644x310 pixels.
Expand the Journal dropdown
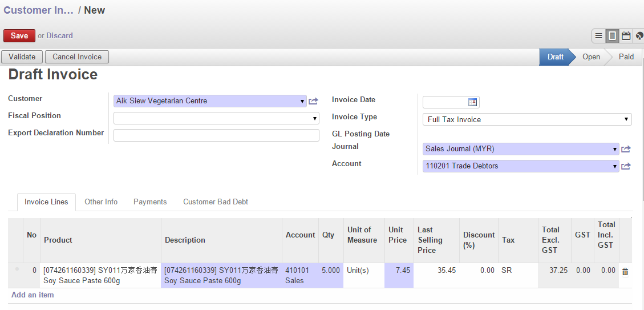[615, 149]
